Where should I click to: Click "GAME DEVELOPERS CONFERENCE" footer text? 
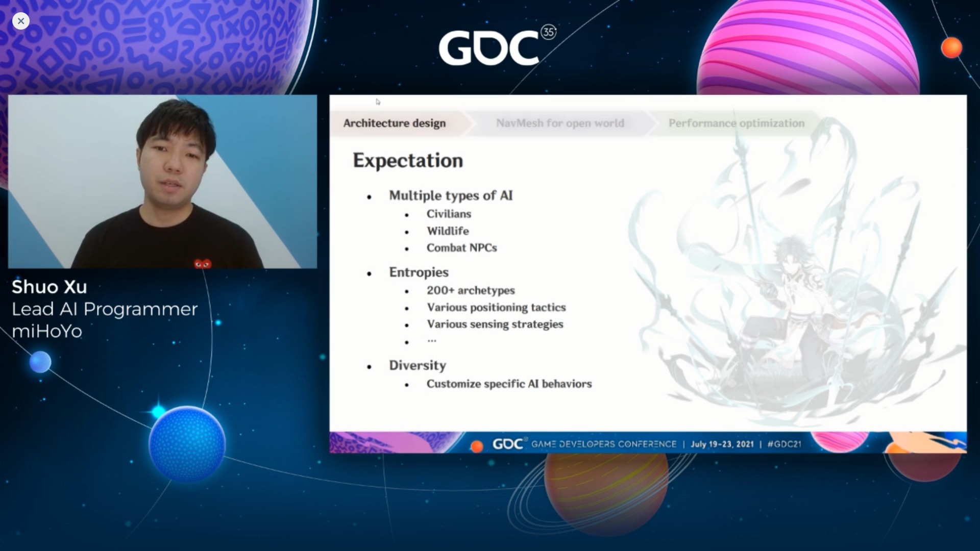[x=604, y=444]
